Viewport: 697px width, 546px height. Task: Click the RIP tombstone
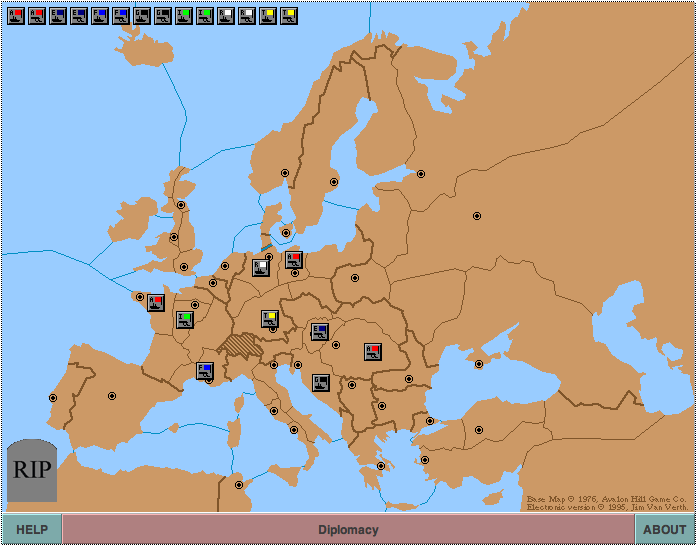coord(32,470)
